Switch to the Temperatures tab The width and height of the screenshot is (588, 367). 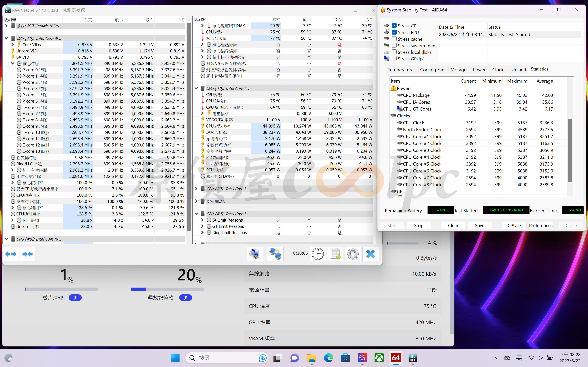pyautogui.click(x=402, y=70)
